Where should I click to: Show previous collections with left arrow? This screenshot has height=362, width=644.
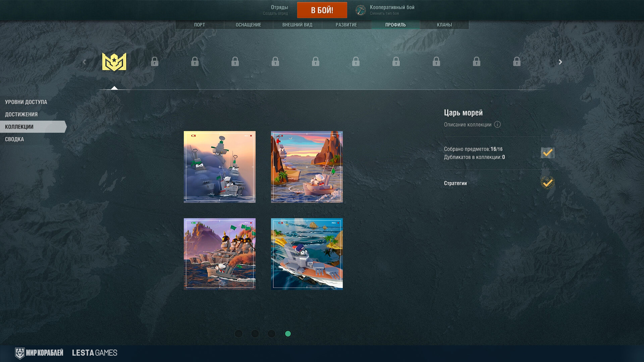84,62
